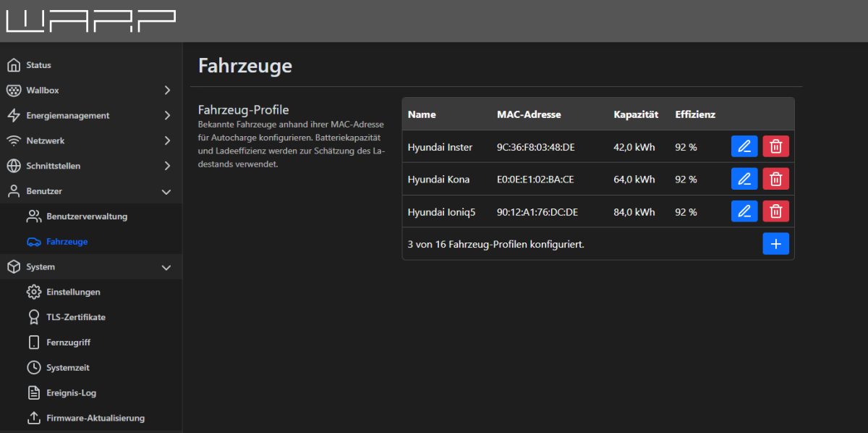
Task: Click MAC address E0:0E:E1:02:BA:CE
Action: point(535,180)
